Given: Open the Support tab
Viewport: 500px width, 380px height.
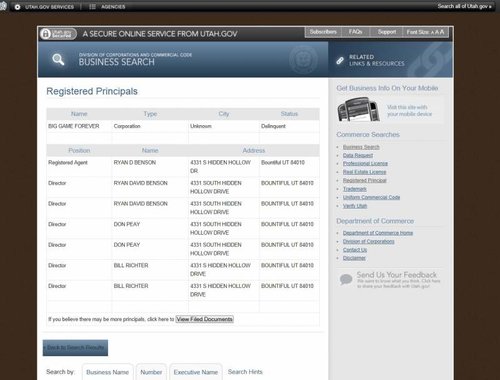Looking at the screenshot, I should coord(387,32).
